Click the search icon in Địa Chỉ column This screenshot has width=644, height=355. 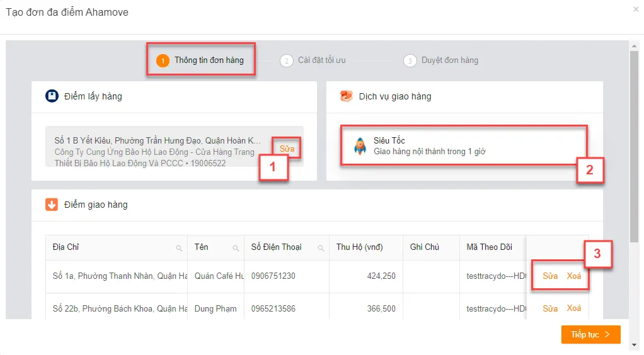pyautogui.click(x=179, y=248)
